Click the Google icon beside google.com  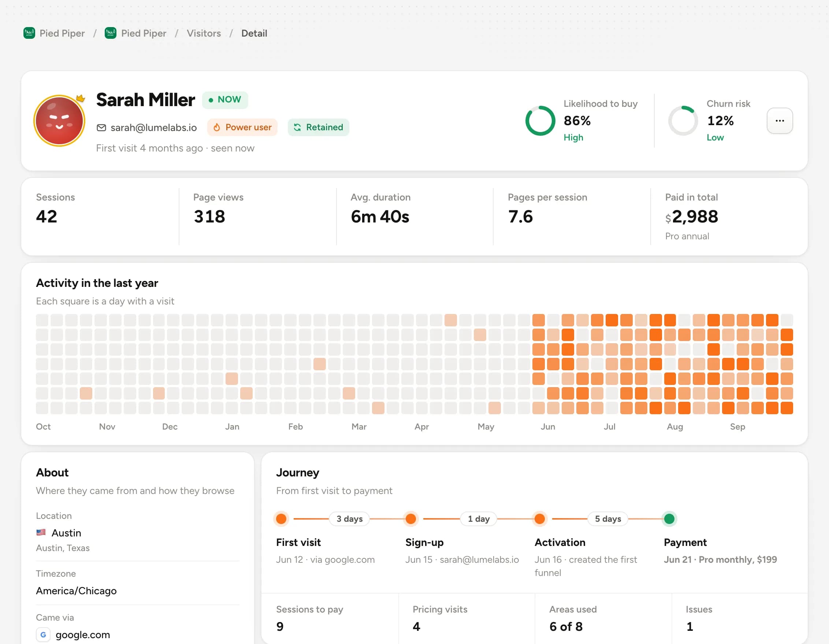pos(43,634)
